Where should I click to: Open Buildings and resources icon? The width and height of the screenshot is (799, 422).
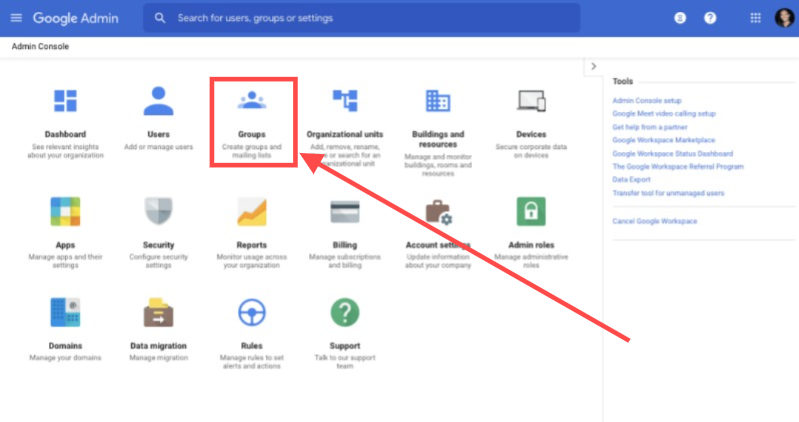pos(438,101)
